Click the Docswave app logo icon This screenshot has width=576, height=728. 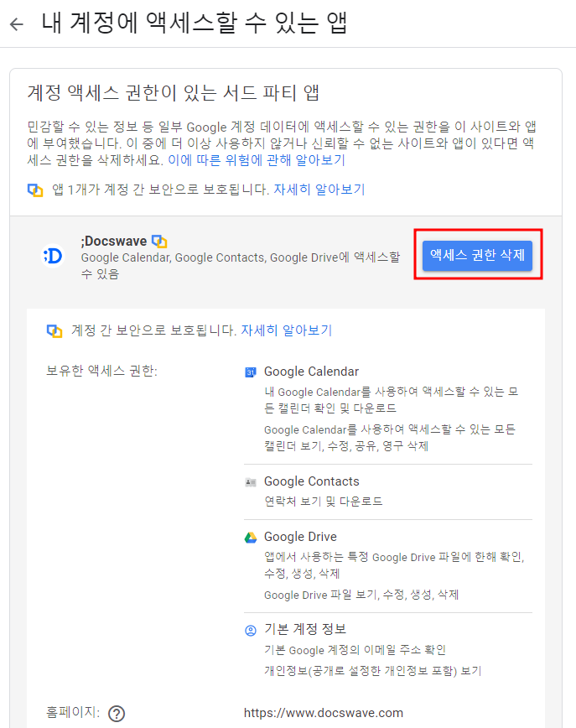click(53, 256)
